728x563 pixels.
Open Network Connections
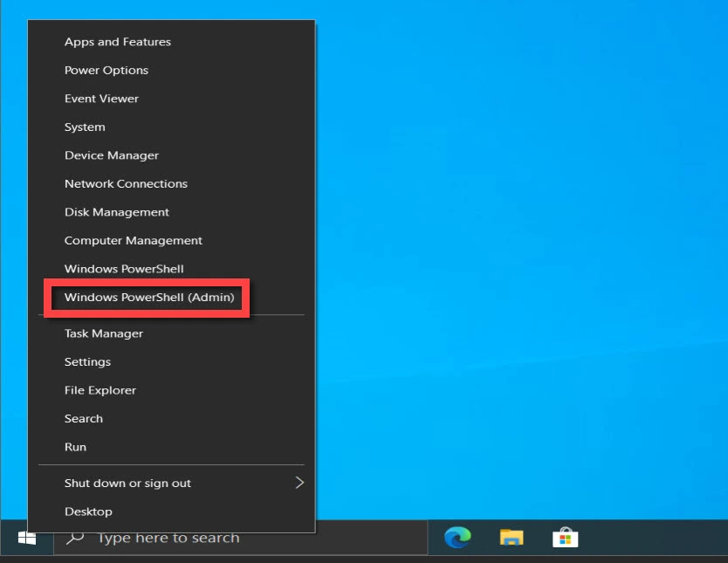point(171,183)
